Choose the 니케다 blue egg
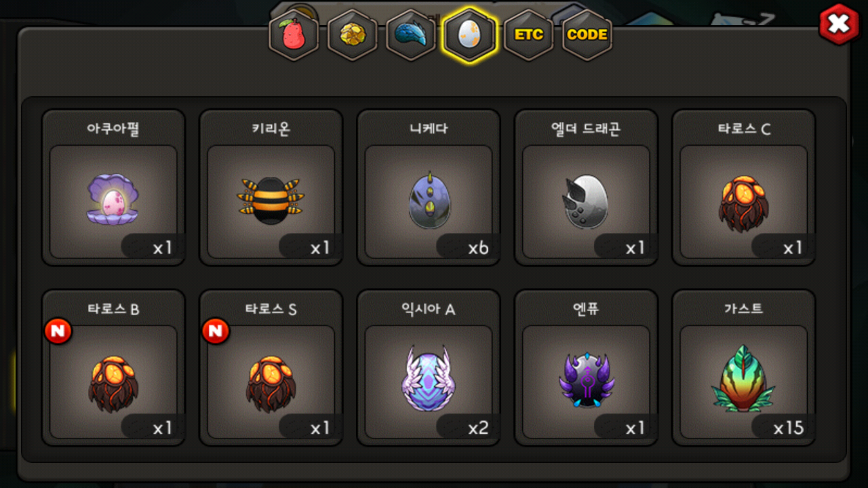The image size is (868, 488). coord(429,187)
